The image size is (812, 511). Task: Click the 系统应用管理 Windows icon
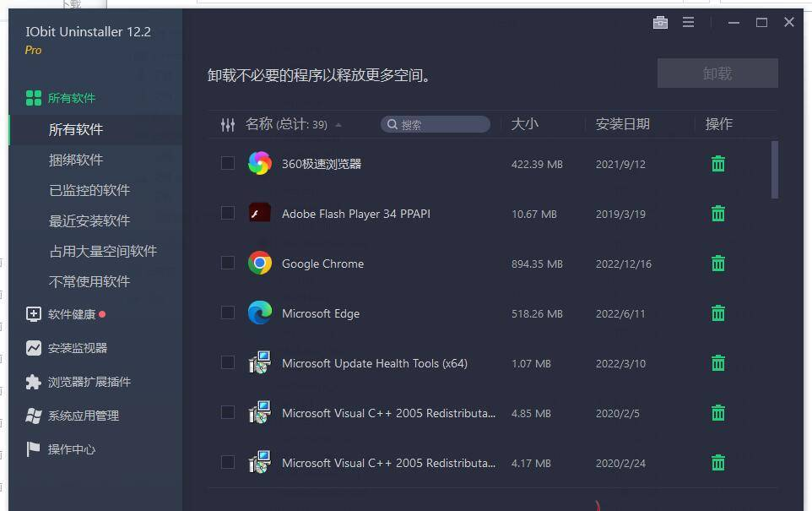[34, 416]
